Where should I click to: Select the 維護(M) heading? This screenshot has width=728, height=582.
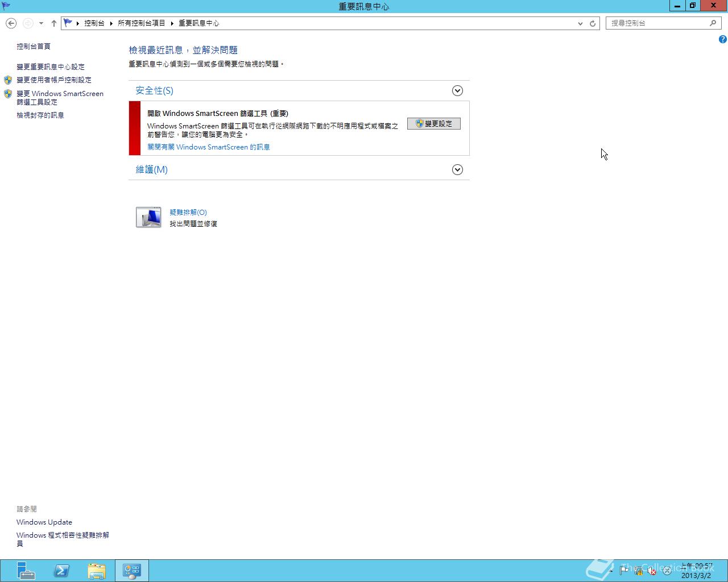tap(152, 170)
